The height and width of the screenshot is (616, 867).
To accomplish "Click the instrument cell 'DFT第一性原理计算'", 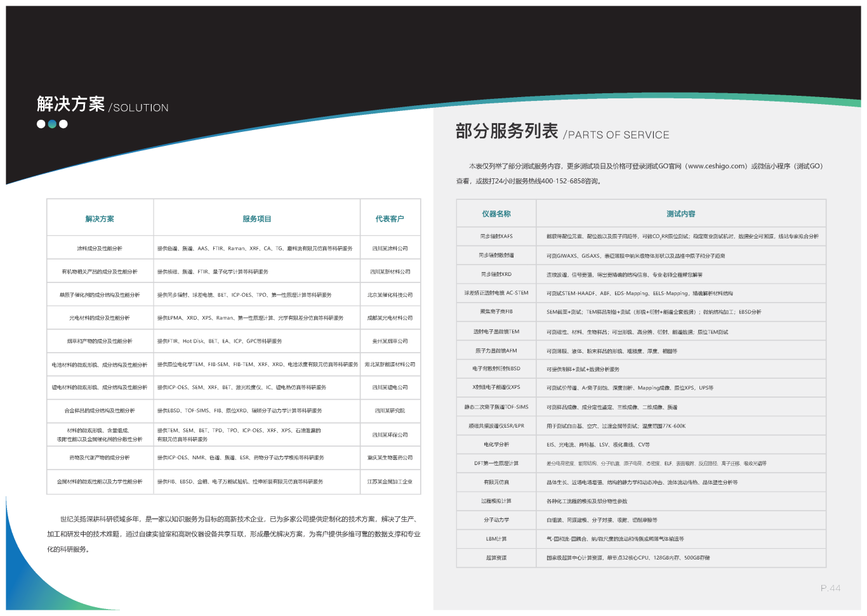I will coord(496,463).
